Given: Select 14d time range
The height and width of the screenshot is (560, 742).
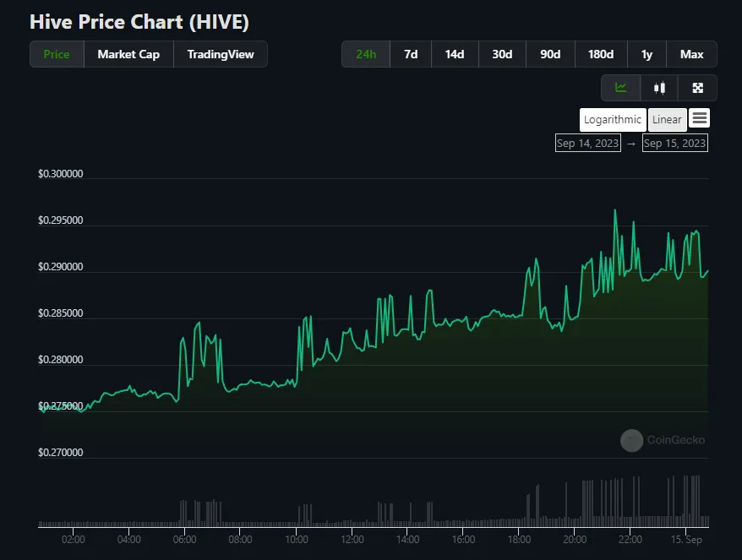Looking at the screenshot, I should (x=455, y=54).
